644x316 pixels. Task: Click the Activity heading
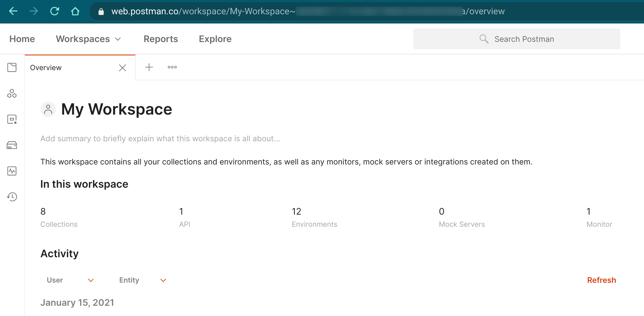[x=59, y=254]
